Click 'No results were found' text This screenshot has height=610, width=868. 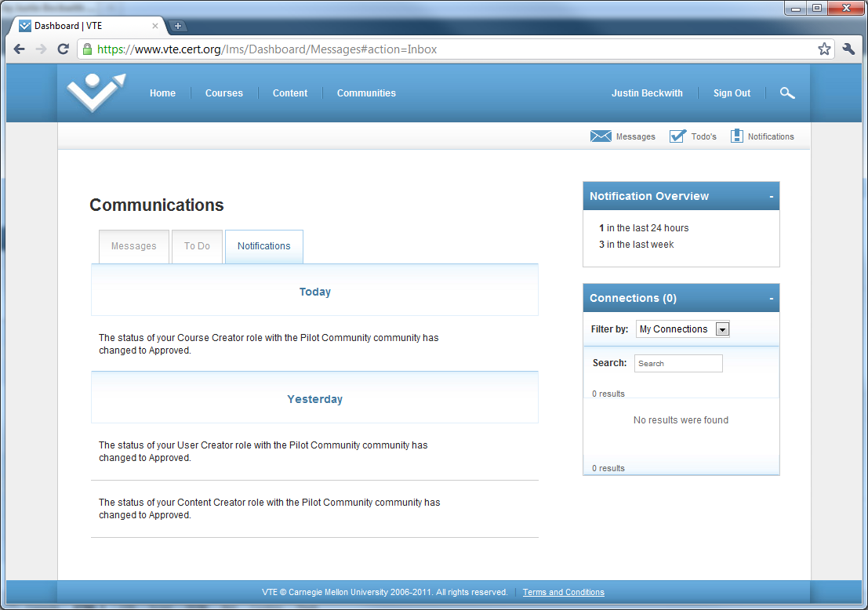681,419
